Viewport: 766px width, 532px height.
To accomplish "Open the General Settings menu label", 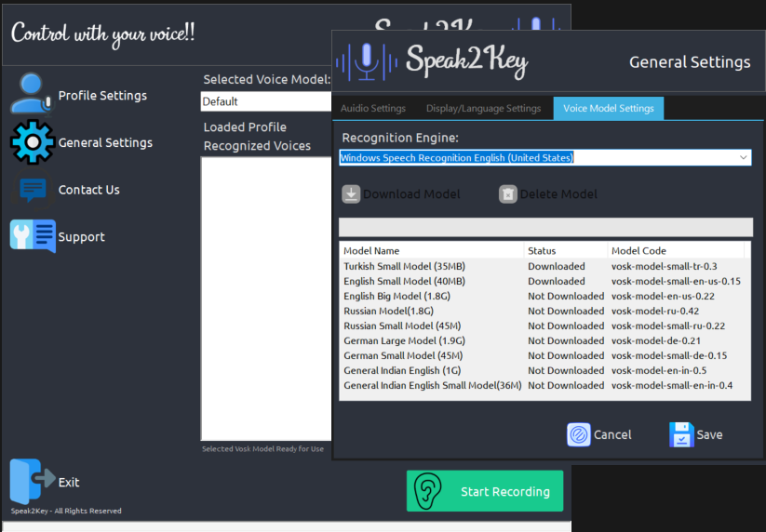I will tap(105, 142).
